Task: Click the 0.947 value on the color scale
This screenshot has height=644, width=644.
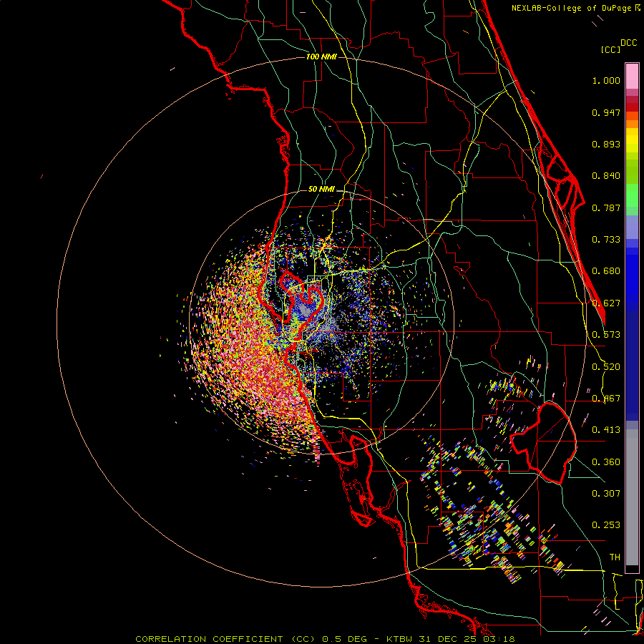Action: pyautogui.click(x=606, y=112)
